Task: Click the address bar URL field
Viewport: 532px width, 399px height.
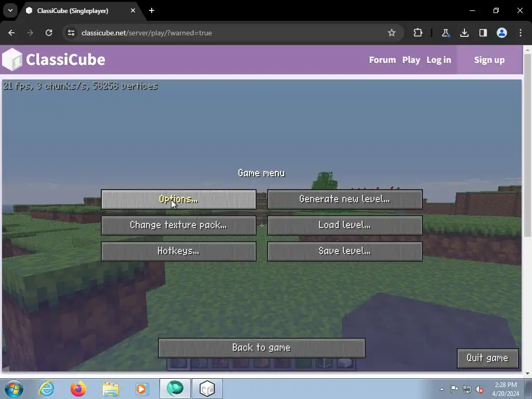Action: coord(233,33)
